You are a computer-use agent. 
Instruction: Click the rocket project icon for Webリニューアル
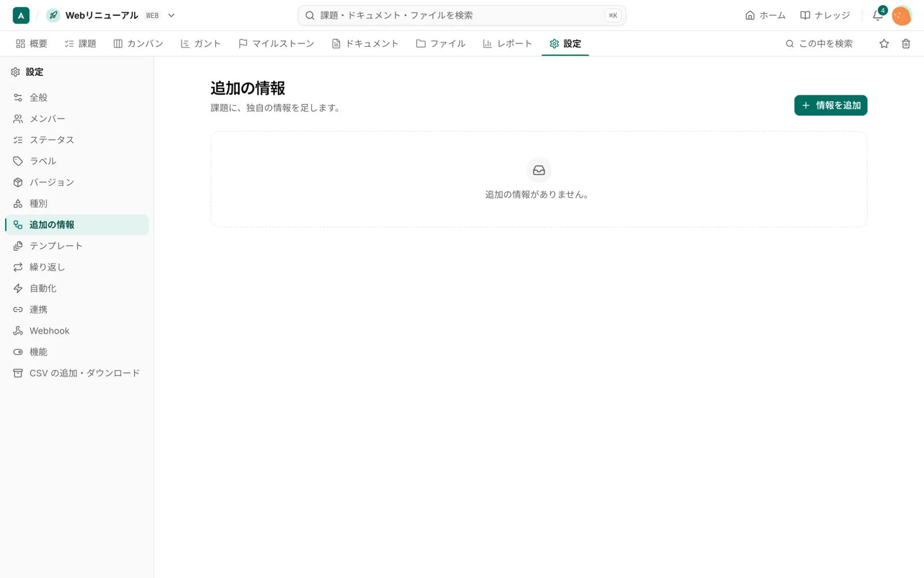tap(53, 16)
